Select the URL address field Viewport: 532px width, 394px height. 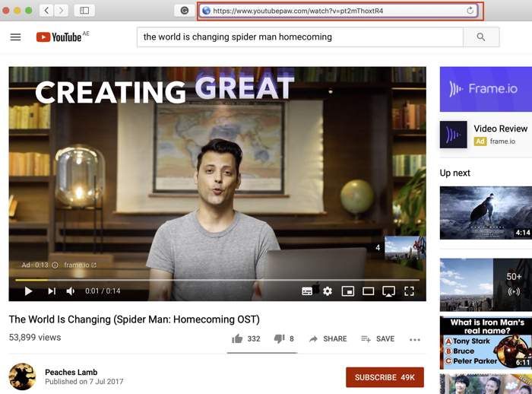(339, 11)
